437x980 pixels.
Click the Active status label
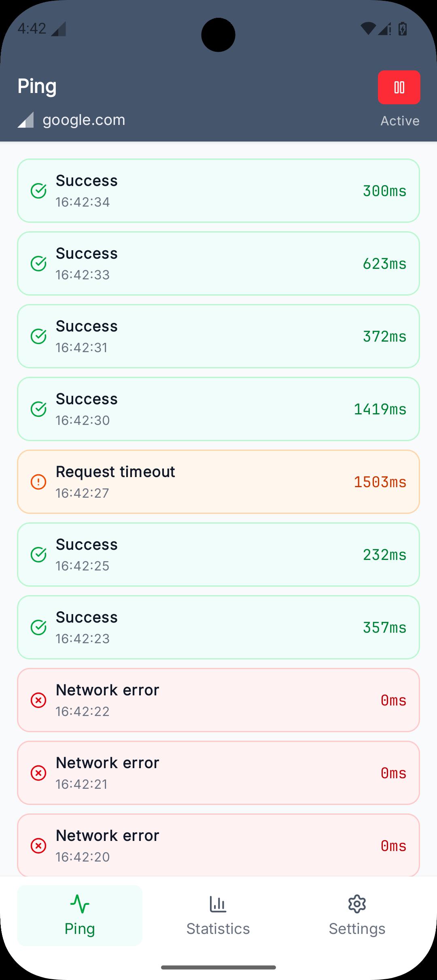(x=400, y=121)
